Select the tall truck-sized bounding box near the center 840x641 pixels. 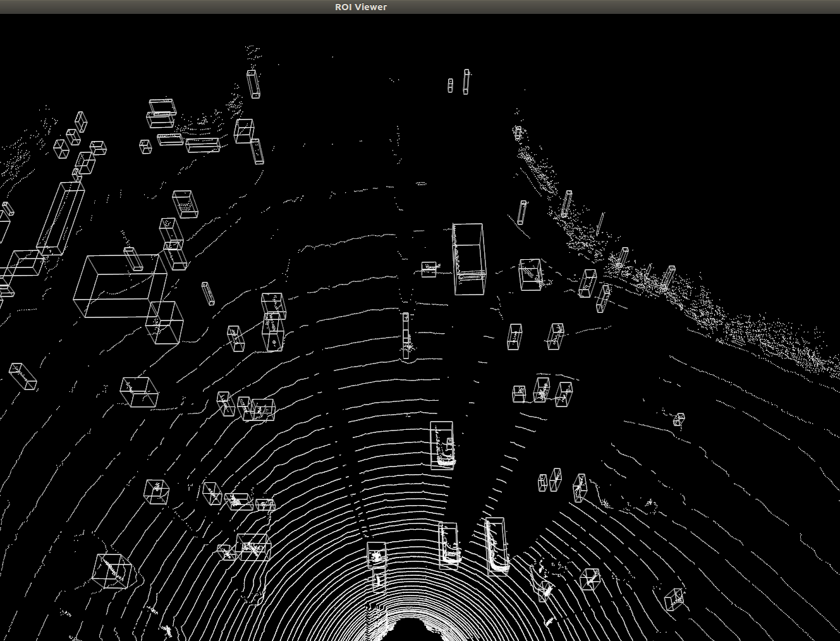[x=469, y=259]
